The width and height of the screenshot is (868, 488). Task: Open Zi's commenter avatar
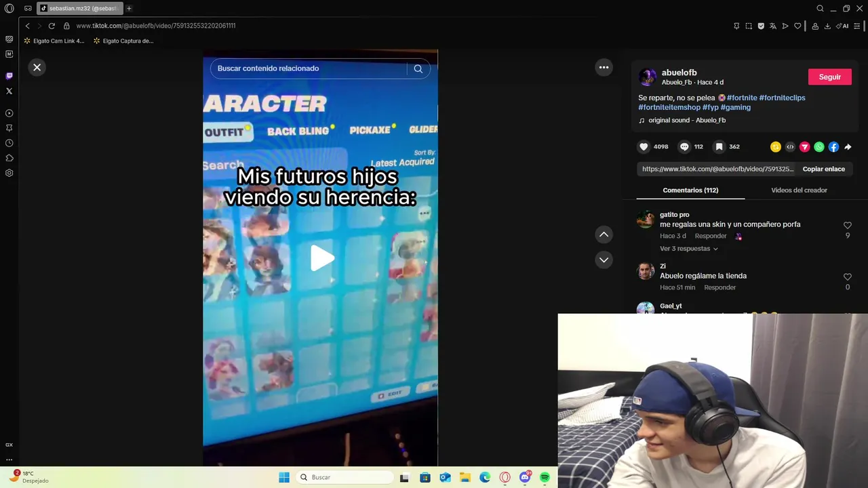[x=646, y=271]
